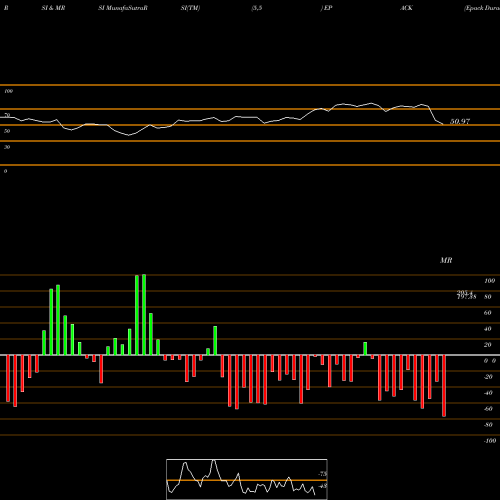
Task: Click the 'MR' panel label
Action: point(446,260)
